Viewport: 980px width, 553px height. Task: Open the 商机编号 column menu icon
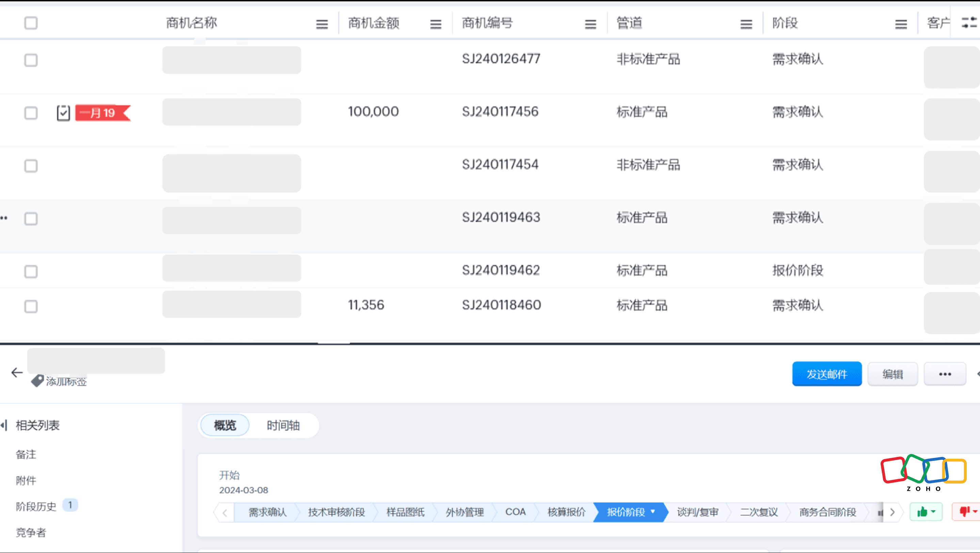pos(591,25)
